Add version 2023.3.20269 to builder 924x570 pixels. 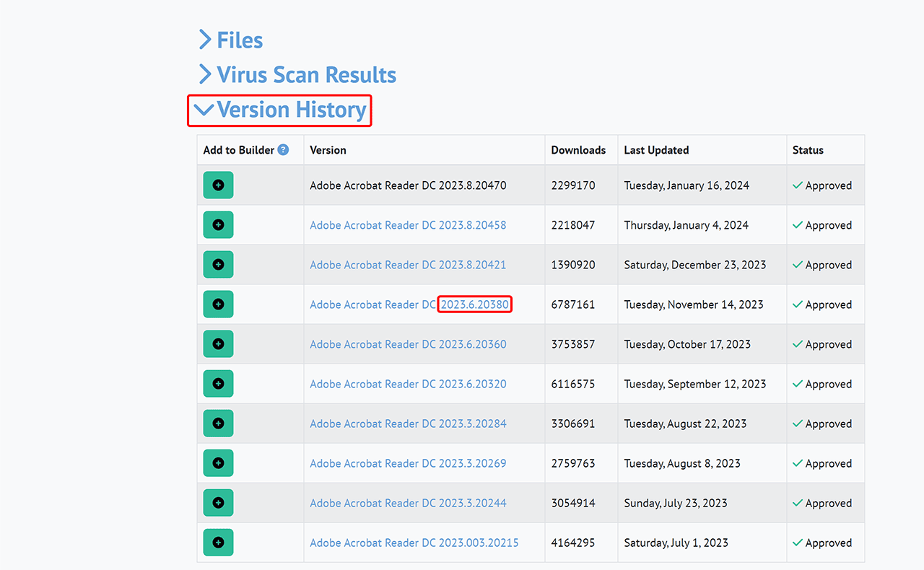(x=218, y=463)
